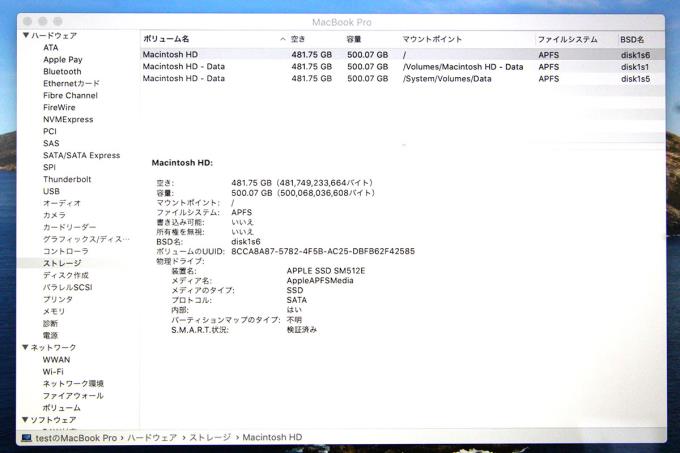The width and height of the screenshot is (680, 453).
Task: Collapse the ハードウェア section triangle
Action: [26, 36]
